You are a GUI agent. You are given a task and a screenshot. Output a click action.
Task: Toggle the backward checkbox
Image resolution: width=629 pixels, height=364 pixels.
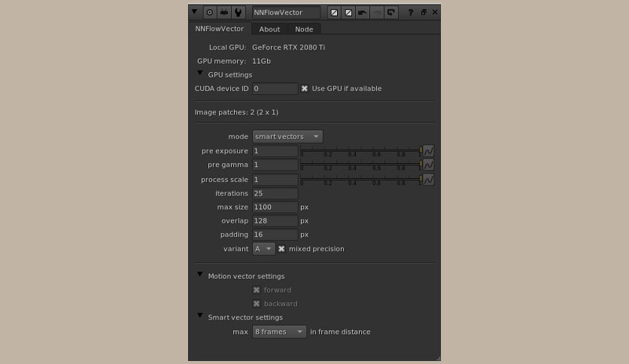(x=257, y=304)
